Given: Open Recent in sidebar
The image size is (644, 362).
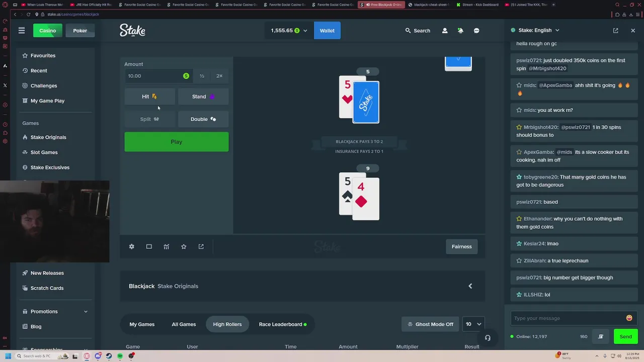Looking at the screenshot, I should pyautogui.click(x=55, y=70).
